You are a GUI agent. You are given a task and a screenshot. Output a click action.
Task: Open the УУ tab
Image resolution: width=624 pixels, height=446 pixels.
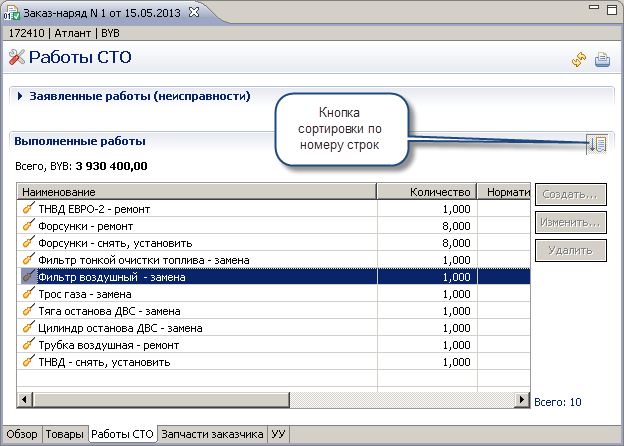click(x=278, y=434)
